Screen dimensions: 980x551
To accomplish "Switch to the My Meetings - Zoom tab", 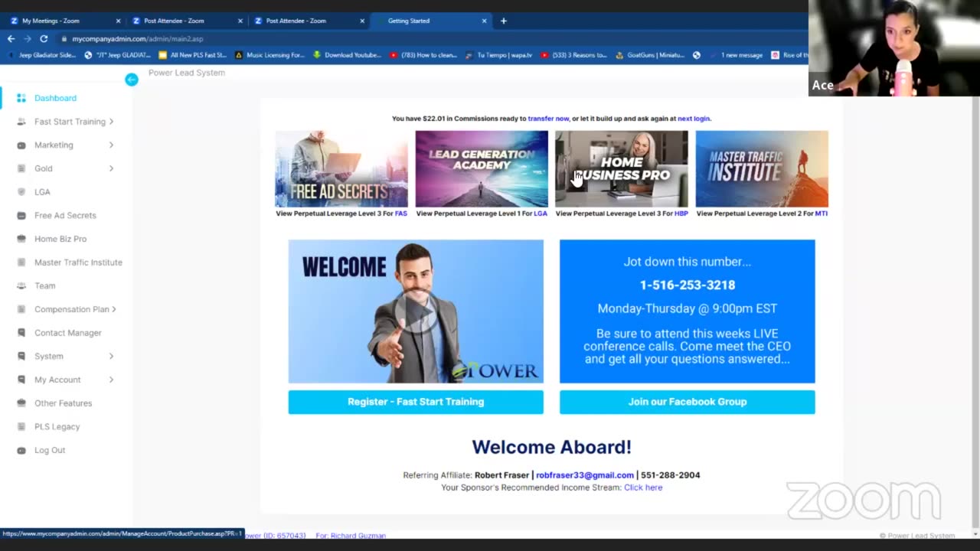I will click(x=64, y=21).
